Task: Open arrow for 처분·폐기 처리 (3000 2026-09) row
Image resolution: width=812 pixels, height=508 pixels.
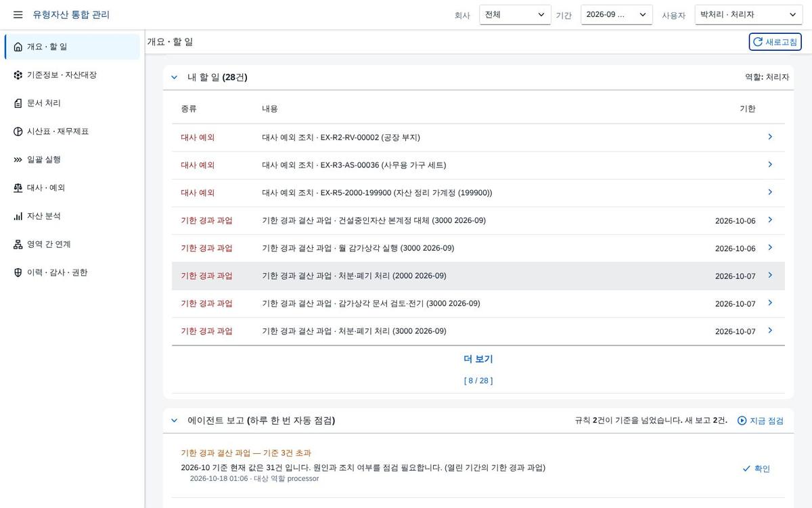Action: click(770, 331)
